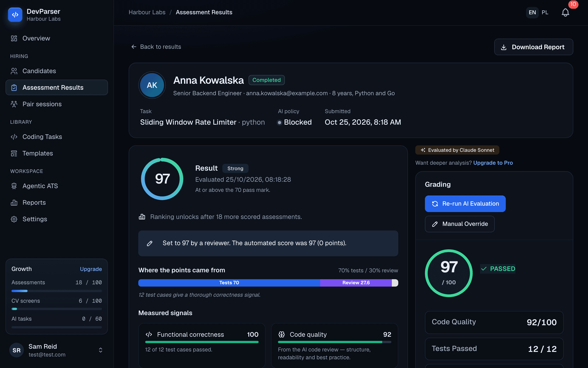The image size is (588, 368).
Task: Click the download icon in Download Report
Action: (504, 47)
